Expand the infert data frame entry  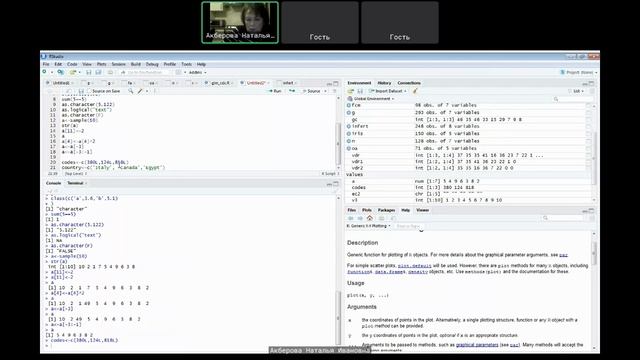(x=349, y=127)
